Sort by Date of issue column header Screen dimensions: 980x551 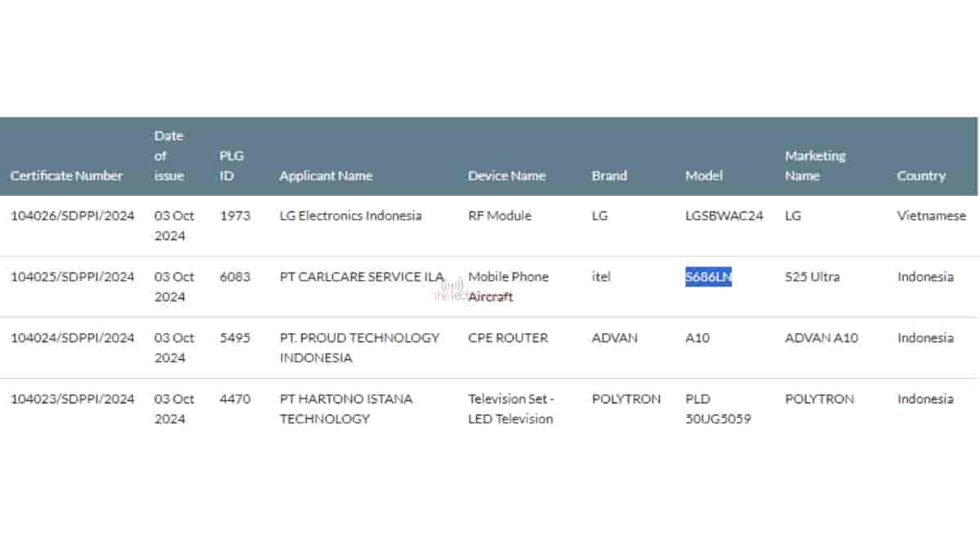pos(169,155)
